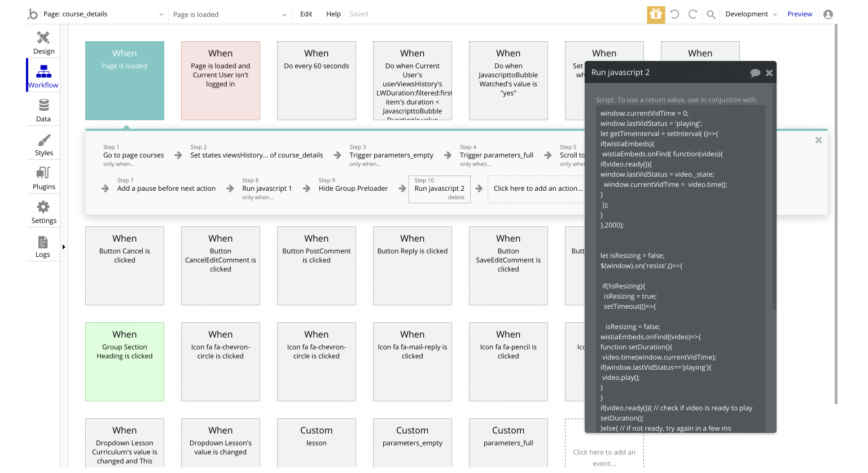
Task: Click here to add an action
Action: 537,189
